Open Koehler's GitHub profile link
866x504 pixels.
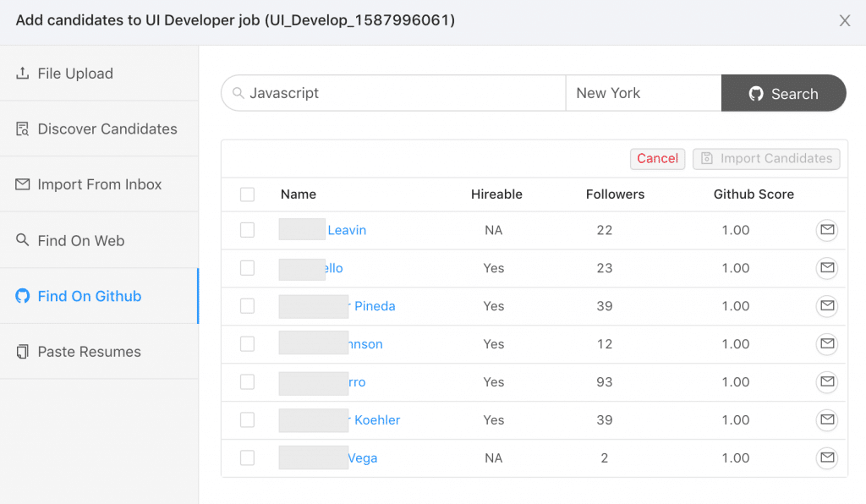click(x=376, y=420)
